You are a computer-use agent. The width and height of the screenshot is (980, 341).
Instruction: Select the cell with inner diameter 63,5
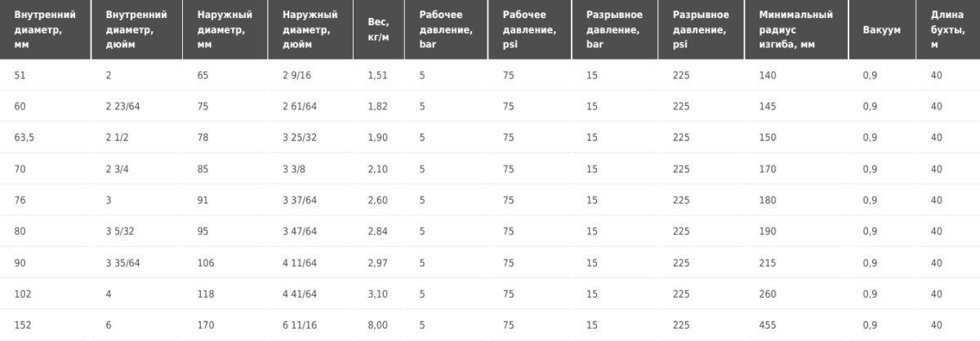pos(24,138)
